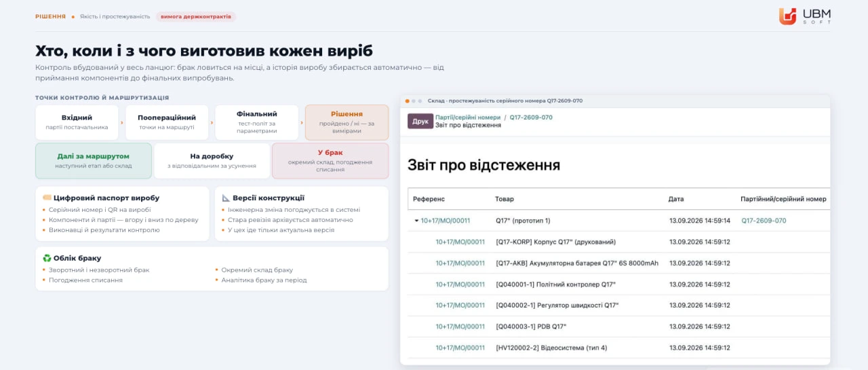This screenshot has width=868, height=370.
Task: Click the bullet Зворотний і незворотний брак
Action: 99,270
